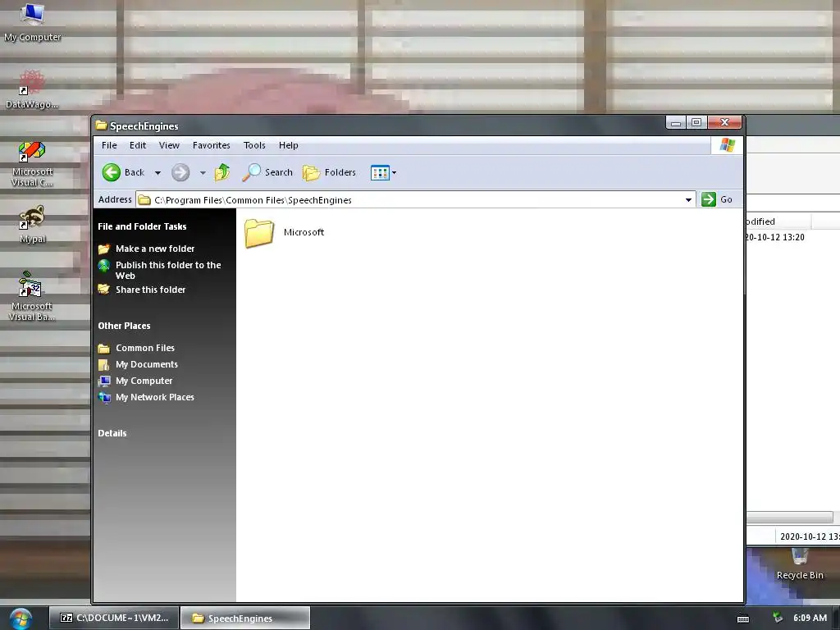The width and height of the screenshot is (840, 630).
Task: Open the File menu
Action: [x=109, y=145]
